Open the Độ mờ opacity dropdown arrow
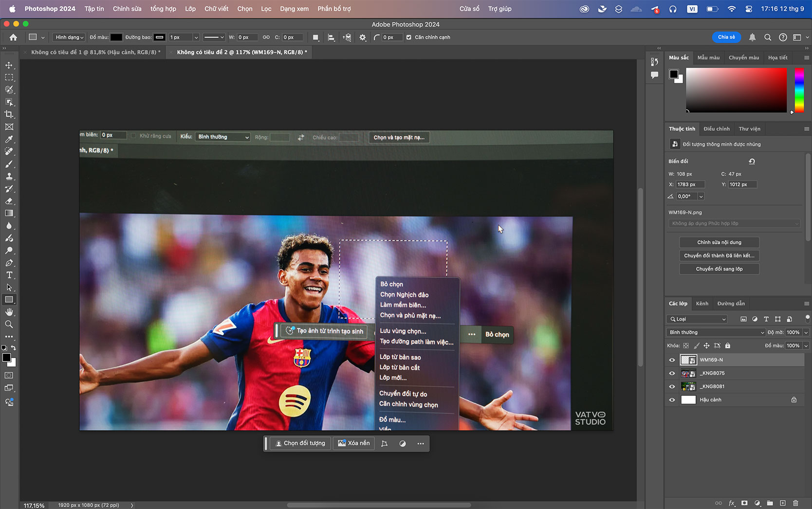 (x=806, y=332)
